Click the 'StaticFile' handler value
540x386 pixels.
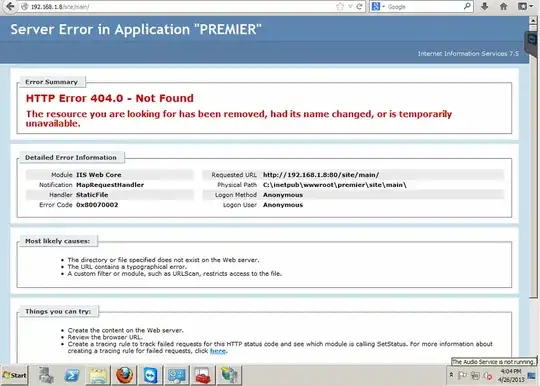(x=92, y=195)
